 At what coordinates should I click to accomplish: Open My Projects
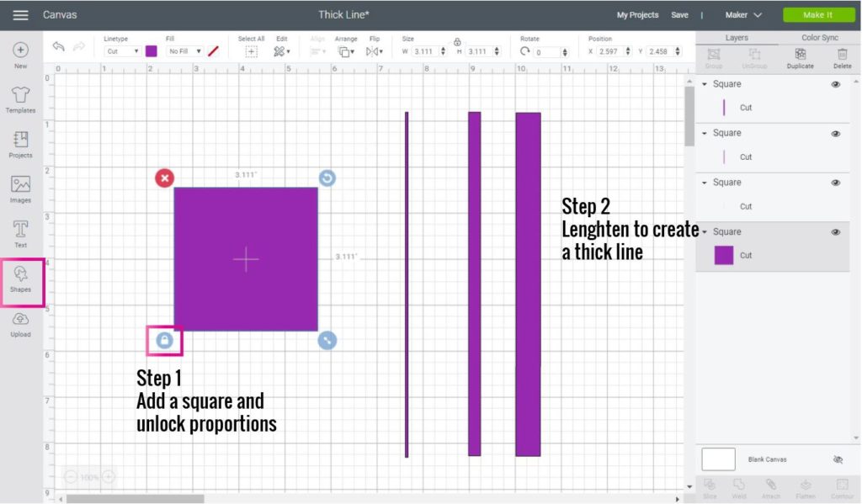click(x=637, y=15)
